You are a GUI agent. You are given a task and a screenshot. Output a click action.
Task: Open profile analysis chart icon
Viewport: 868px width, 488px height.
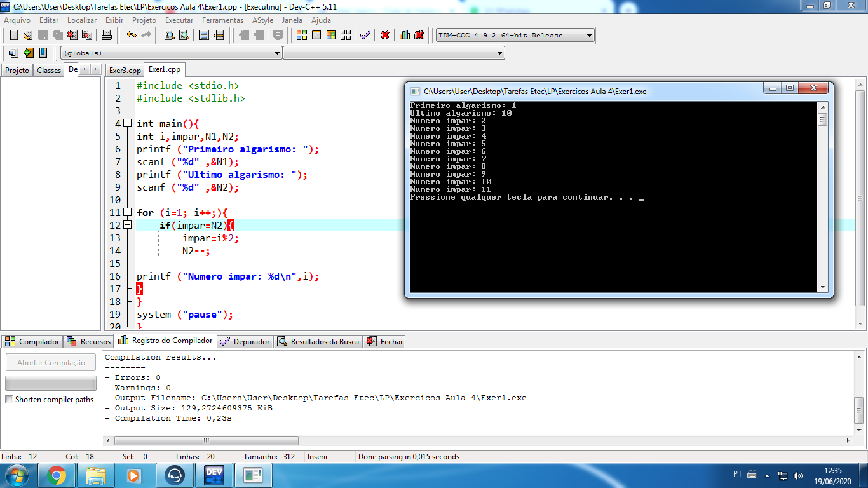pyautogui.click(x=405, y=35)
